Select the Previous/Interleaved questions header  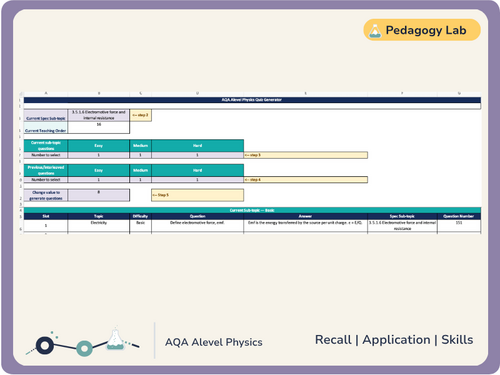point(46,170)
